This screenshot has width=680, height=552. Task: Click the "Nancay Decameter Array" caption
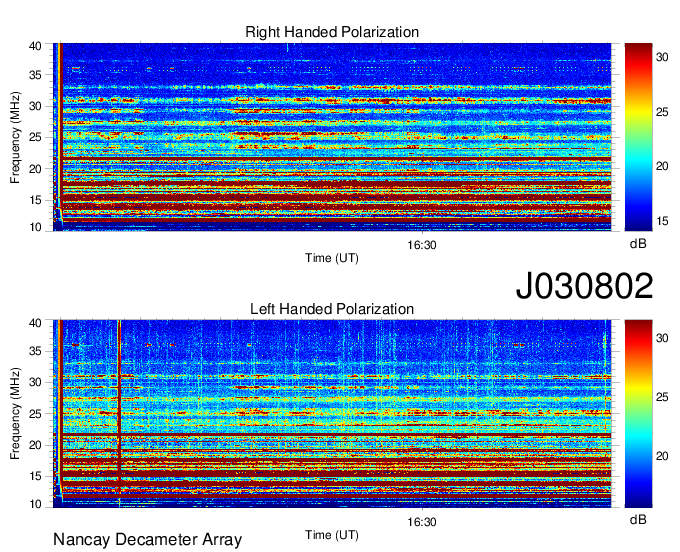coord(147,540)
